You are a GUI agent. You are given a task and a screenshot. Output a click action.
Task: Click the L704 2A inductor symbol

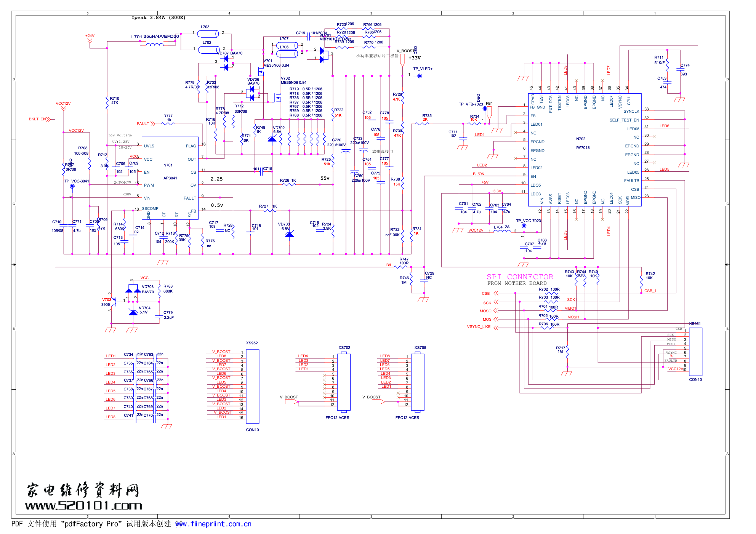pyautogui.click(x=502, y=231)
